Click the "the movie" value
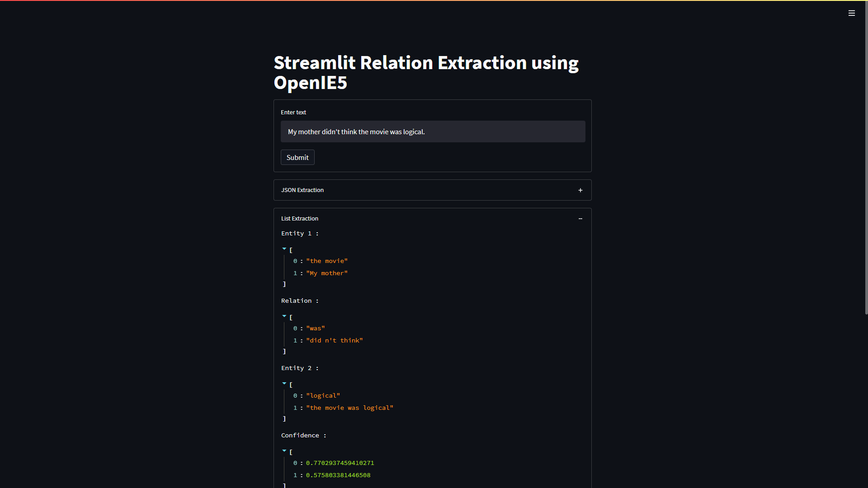Viewport: 868px width, 488px height. [327, 261]
